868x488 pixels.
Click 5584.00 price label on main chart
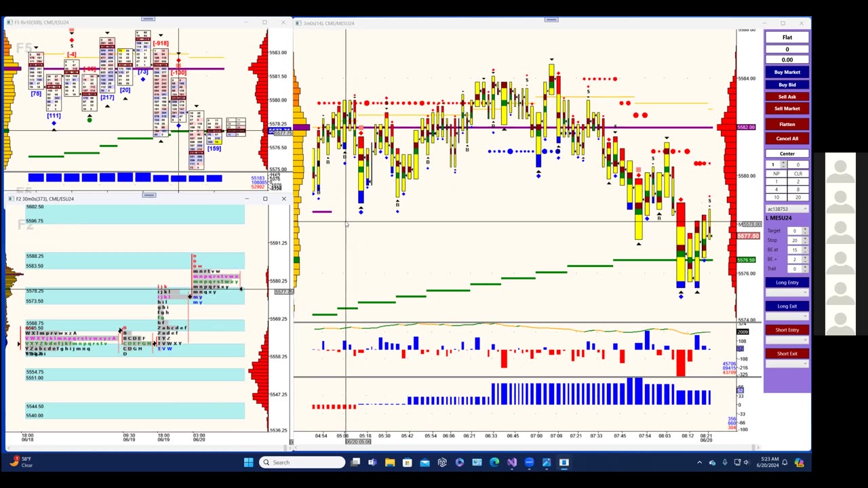(747, 79)
